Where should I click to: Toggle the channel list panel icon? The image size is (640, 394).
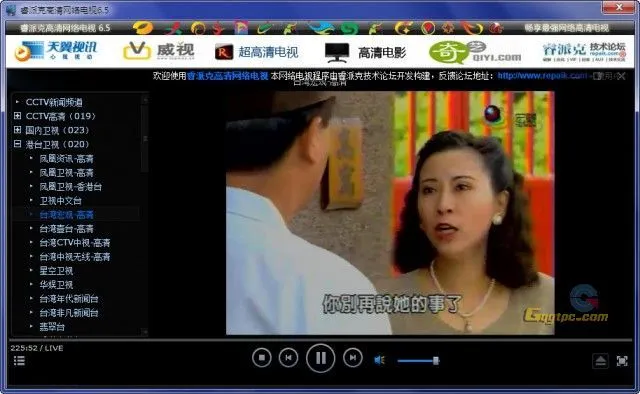tap(19, 361)
